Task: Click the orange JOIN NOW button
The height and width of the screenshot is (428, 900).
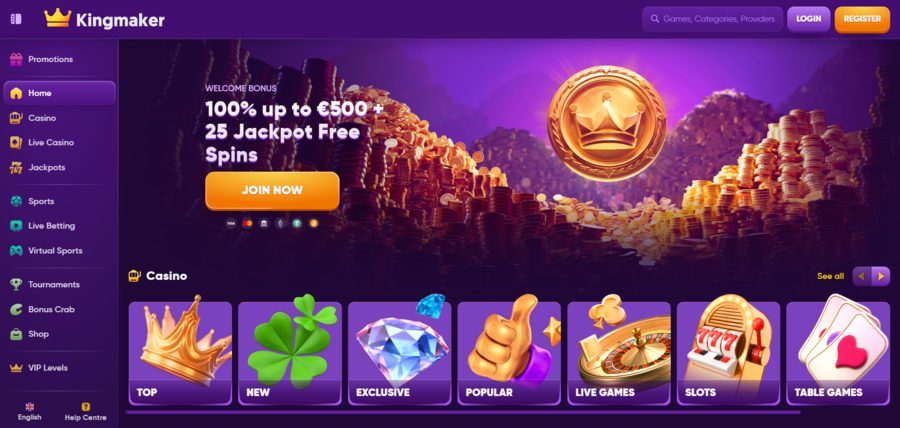Action: pyautogui.click(x=272, y=190)
